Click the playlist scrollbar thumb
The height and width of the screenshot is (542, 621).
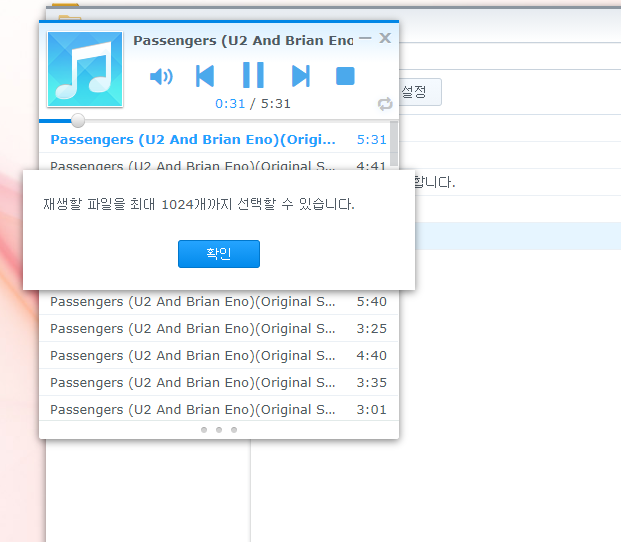point(394,144)
